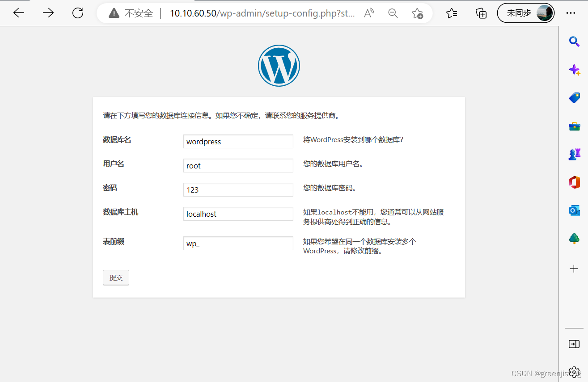Focus the 密码 field containing 123

click(x=238, y=189)
